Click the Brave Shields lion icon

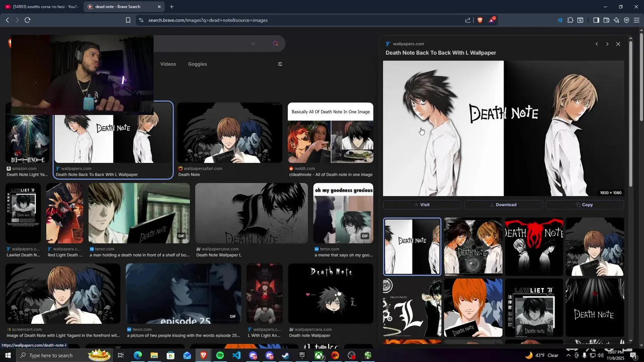coord(479,20)
